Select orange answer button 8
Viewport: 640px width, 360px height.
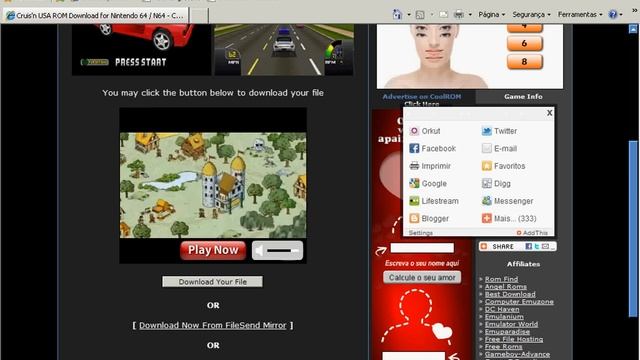pos(524,62)
